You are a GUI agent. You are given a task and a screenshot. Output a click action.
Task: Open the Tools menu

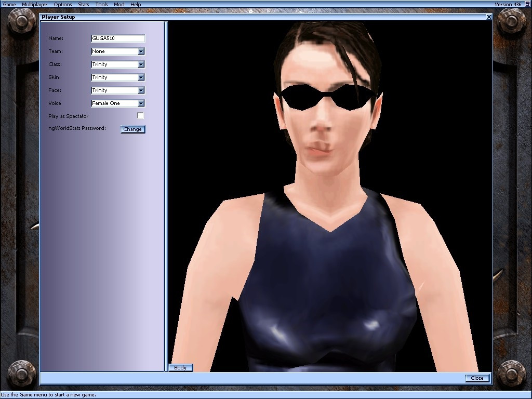(x=102, y=4)
